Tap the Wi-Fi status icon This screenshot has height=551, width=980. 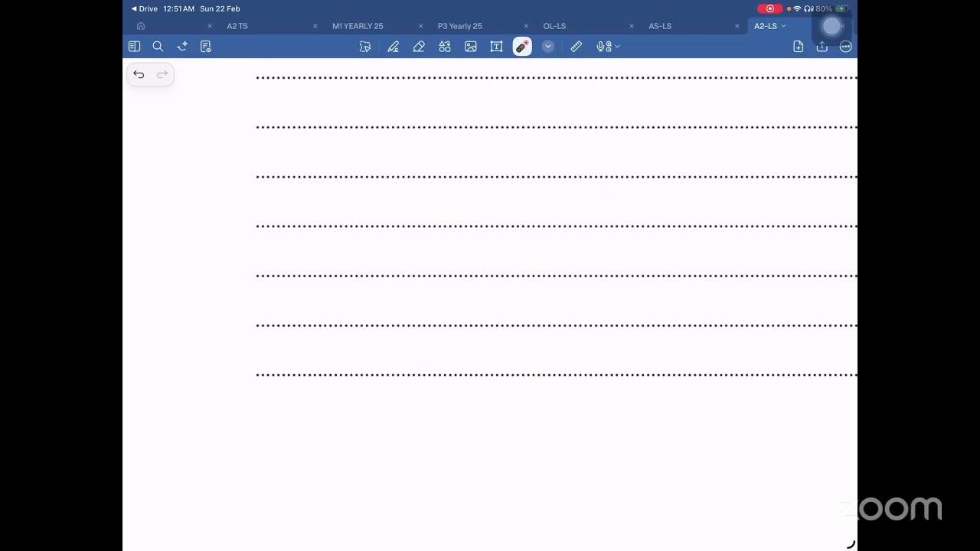click(x=797, y=8)
